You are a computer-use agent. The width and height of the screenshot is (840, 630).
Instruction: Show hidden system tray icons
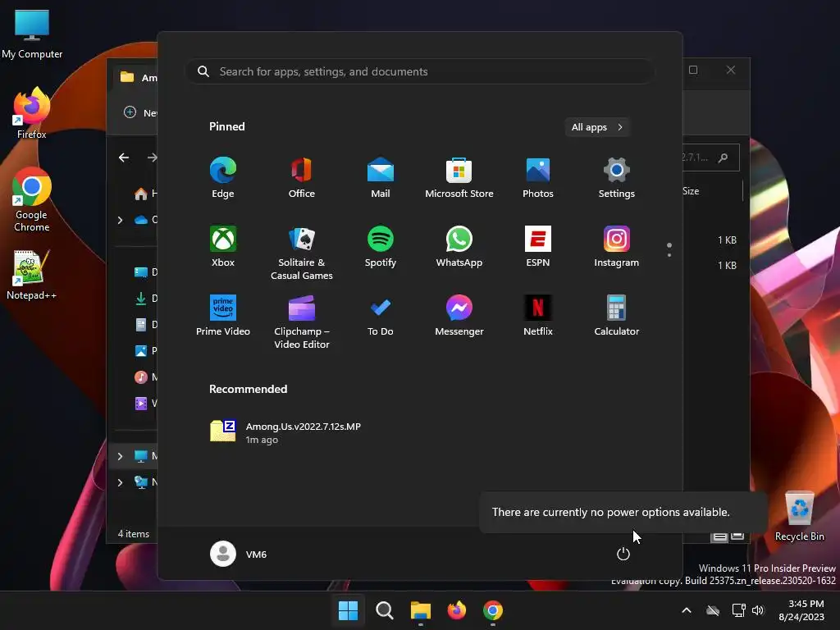[x=687, y=610]
